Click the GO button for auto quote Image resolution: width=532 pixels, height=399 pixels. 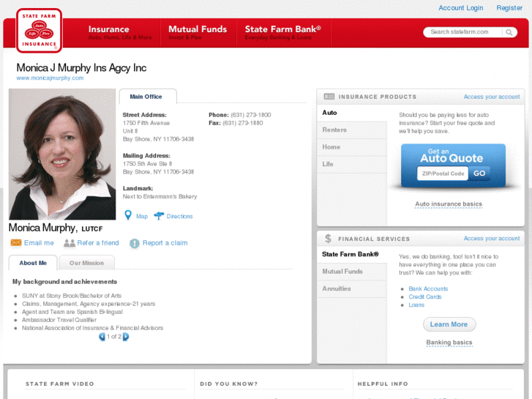pos(479,174)
